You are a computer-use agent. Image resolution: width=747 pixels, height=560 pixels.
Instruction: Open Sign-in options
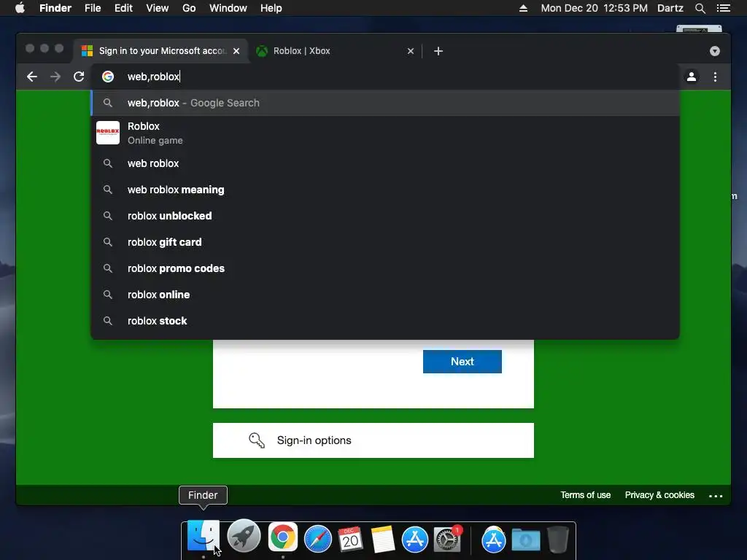[x=373, y=440]
